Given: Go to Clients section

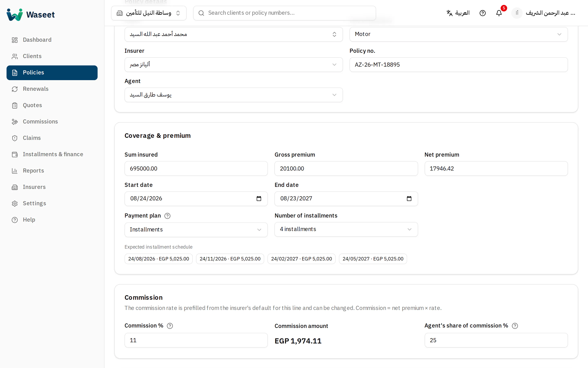Looking at the screenshot, I should tap(52, 56).
